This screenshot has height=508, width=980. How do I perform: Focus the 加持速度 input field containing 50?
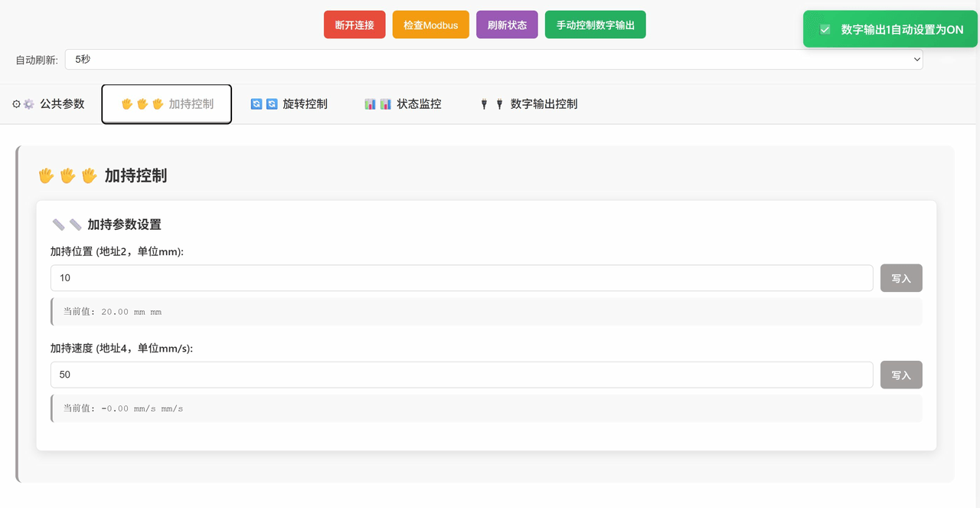pyautogui.click(x=461, y=375)
